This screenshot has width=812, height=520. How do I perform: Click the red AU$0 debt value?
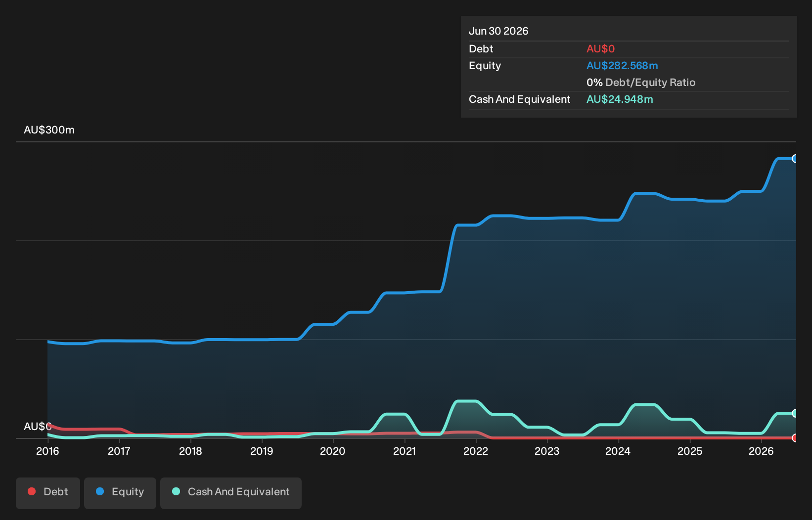pyautogui.click(x=600, y=49)
